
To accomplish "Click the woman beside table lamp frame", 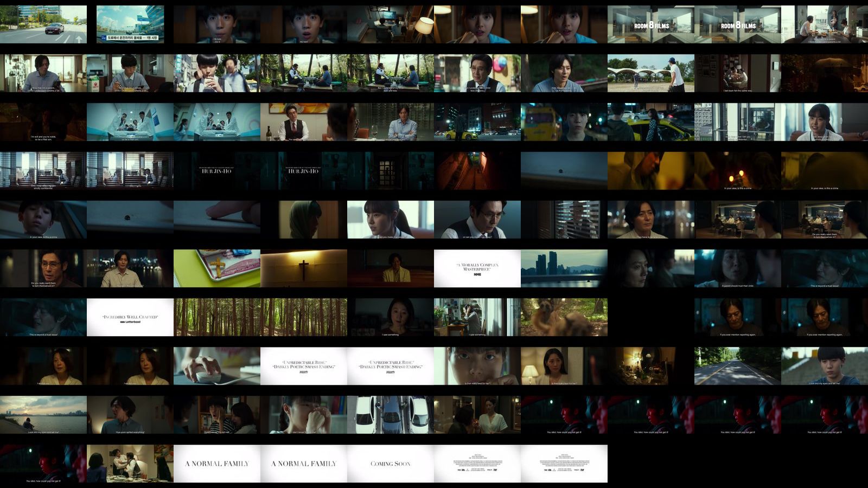I will (x=564, y=366).
